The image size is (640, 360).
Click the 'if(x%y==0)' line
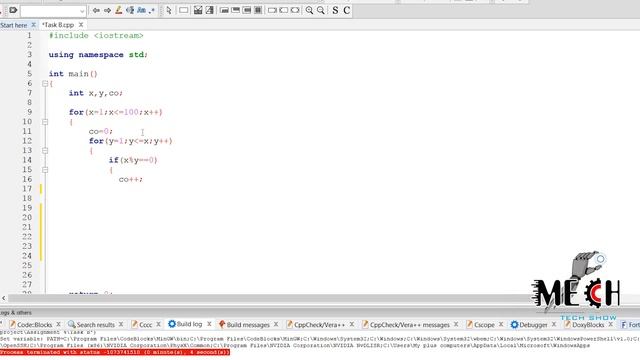pyautogui.click(x=133, y=160)
